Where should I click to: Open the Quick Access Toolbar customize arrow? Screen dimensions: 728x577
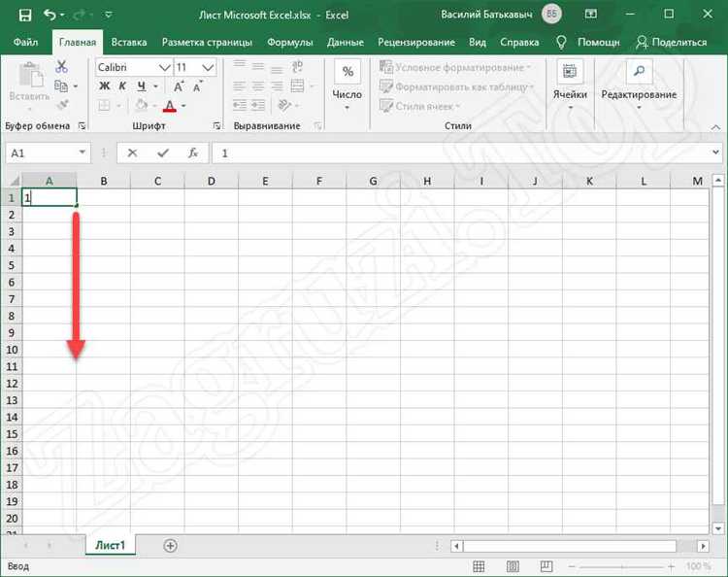point(108,15)
